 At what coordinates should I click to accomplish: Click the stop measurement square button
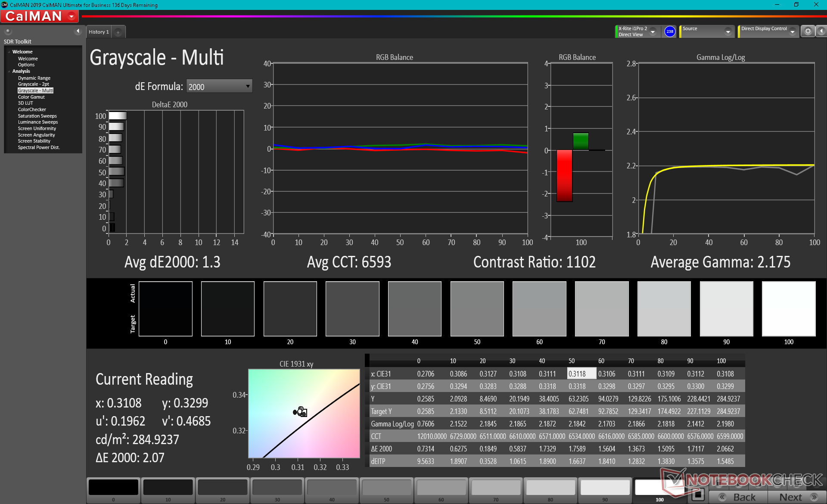coord(698,495)
